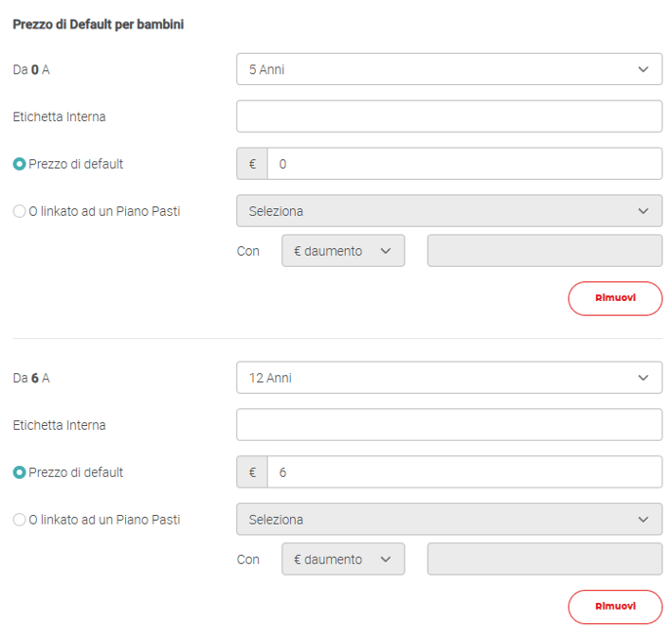Click Etichetta Interna field under 'Da 6 A'

(448, 425)
